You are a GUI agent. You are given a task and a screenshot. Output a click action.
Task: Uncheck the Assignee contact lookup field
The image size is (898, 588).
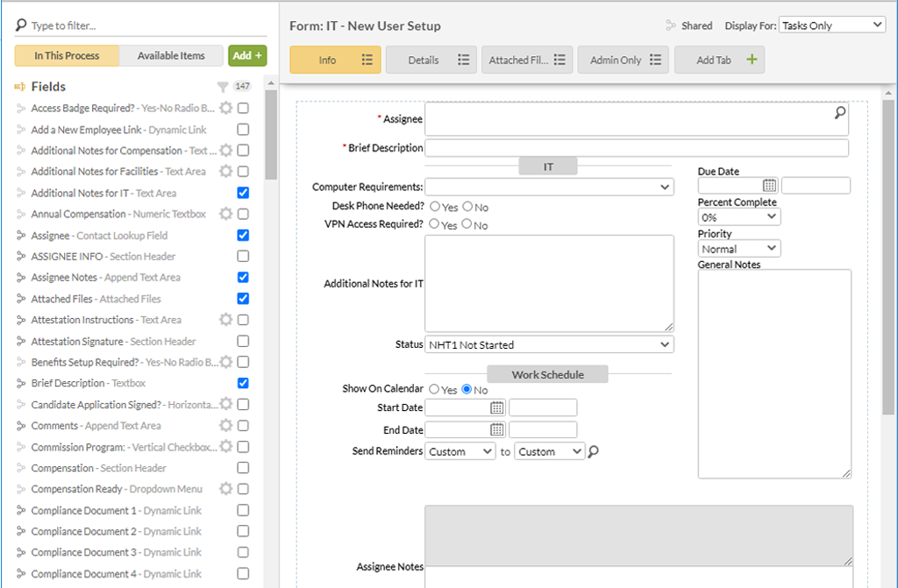[243, 235]
